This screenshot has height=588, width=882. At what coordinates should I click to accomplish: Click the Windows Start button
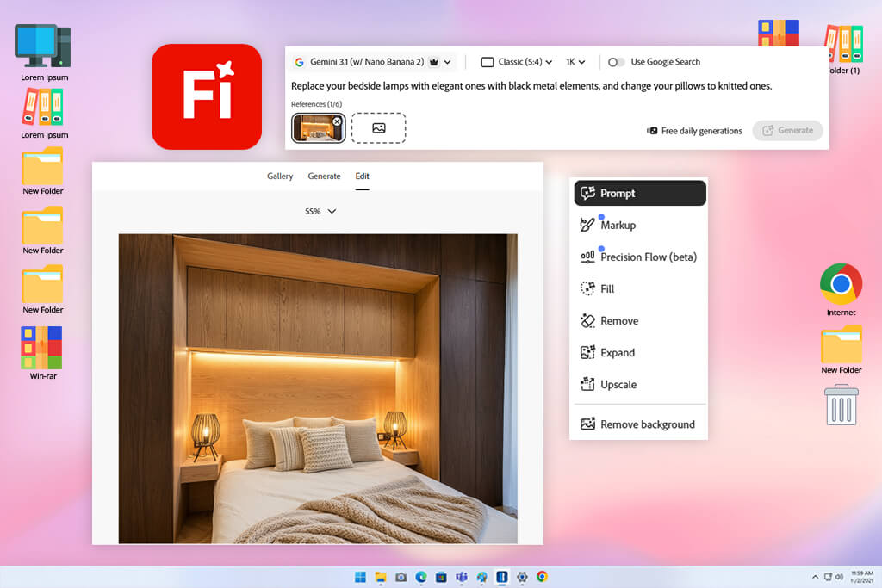pyautogui.click(x=361, y=577)
